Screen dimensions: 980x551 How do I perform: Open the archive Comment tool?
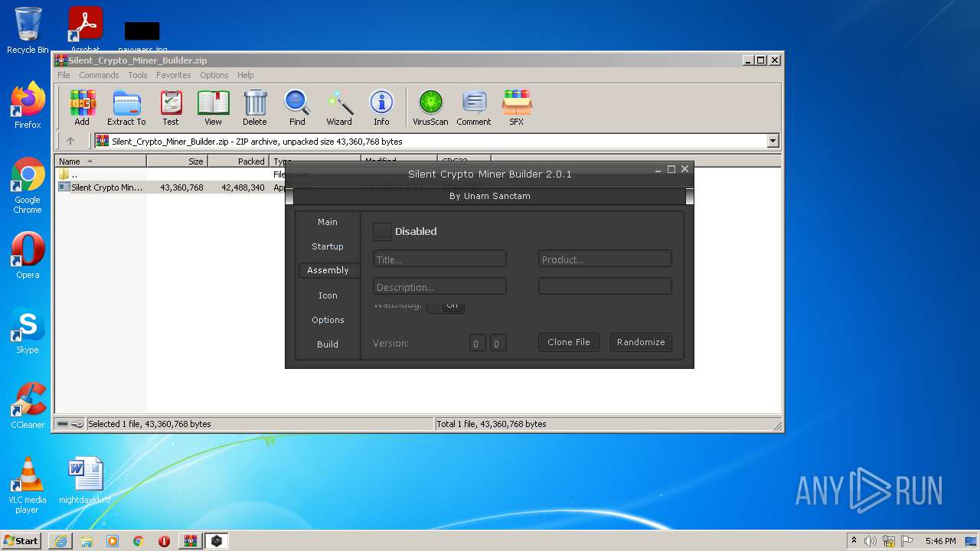click(474, 107)
